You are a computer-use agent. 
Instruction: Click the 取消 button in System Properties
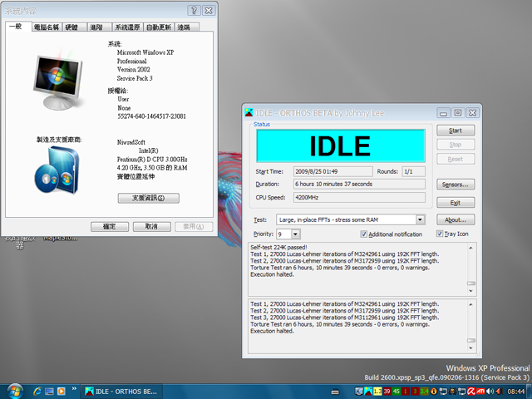click(151, 227)
